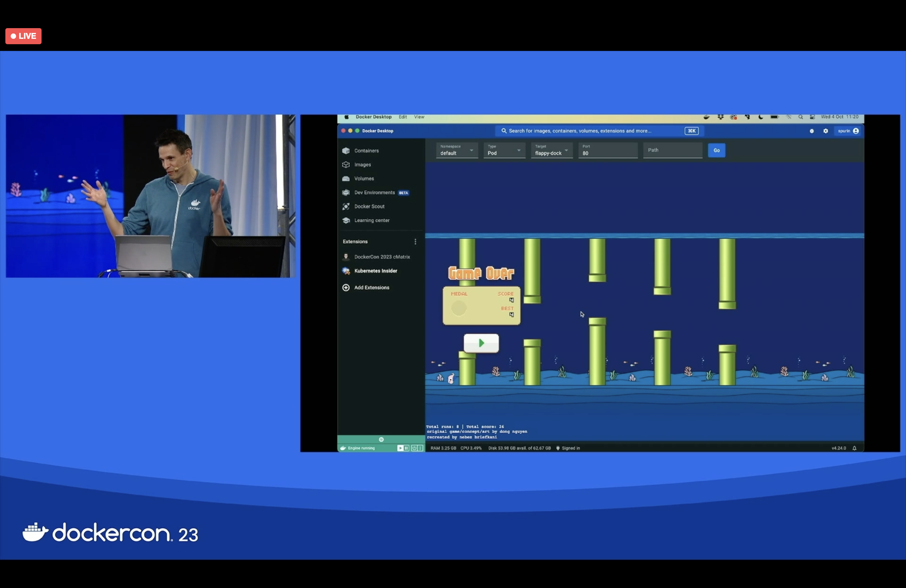The width and height of the screenshot is (906, 588).
Task: Click the Add Extensions plus icon
Action: (346, 288)
